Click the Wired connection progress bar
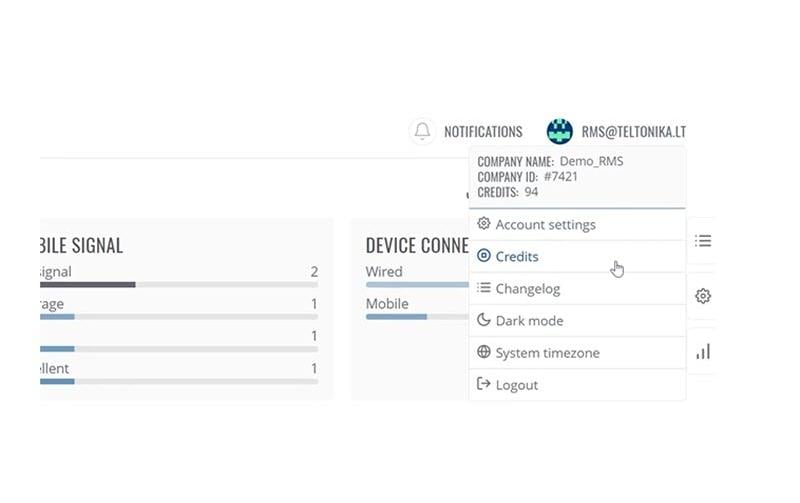The image size is (800, 503). pos(417,285)
